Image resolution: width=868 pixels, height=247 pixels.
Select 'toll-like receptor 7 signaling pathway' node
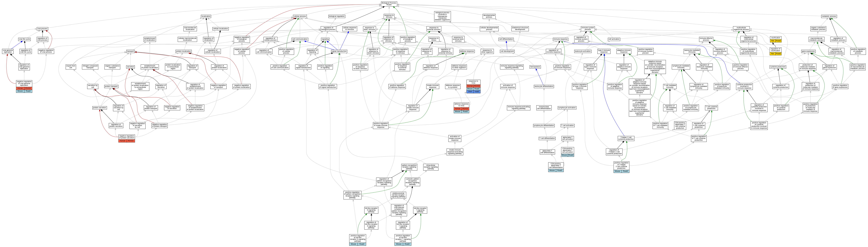[420, 210]
